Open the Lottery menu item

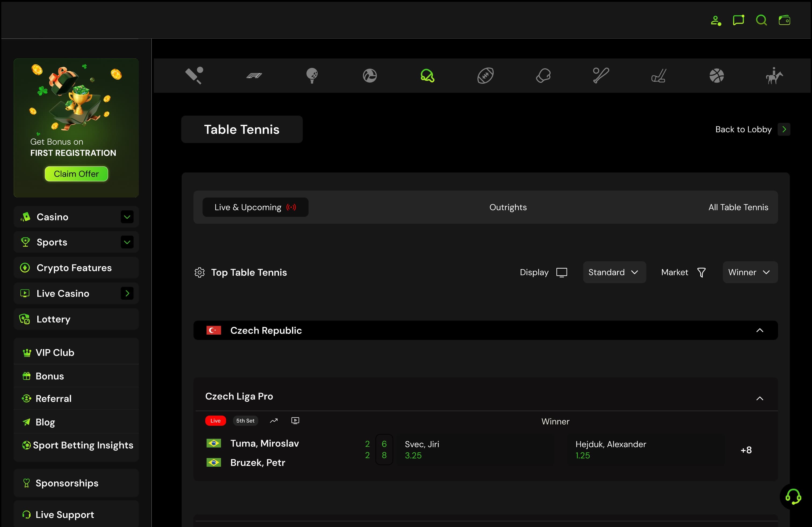pos(76,319)
